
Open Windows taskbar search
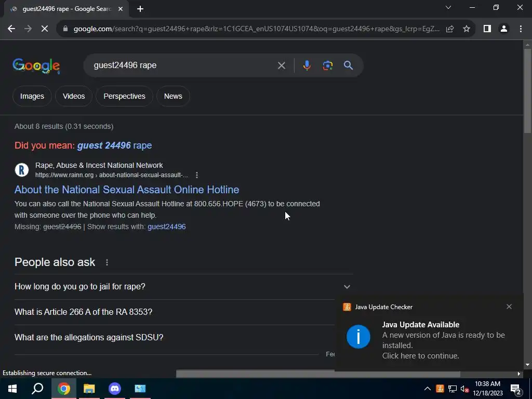click(x=37, y=389)
